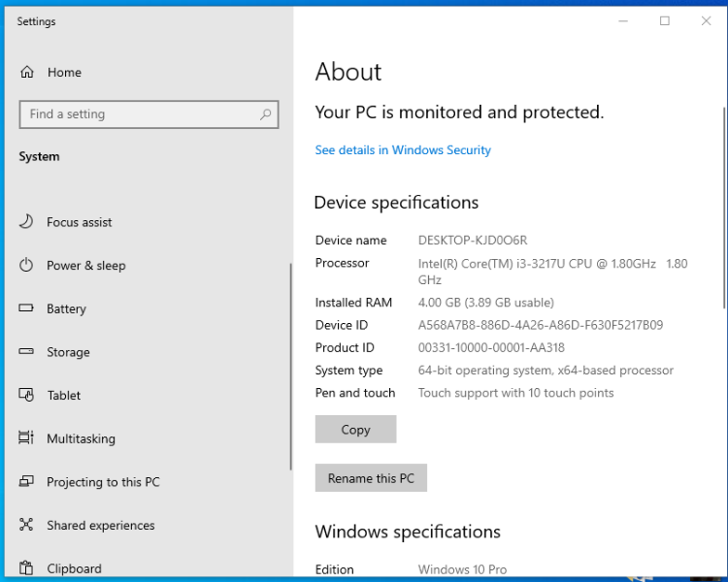Click the Focus assist moon icon
728x582 pixels.
point(26,222)
